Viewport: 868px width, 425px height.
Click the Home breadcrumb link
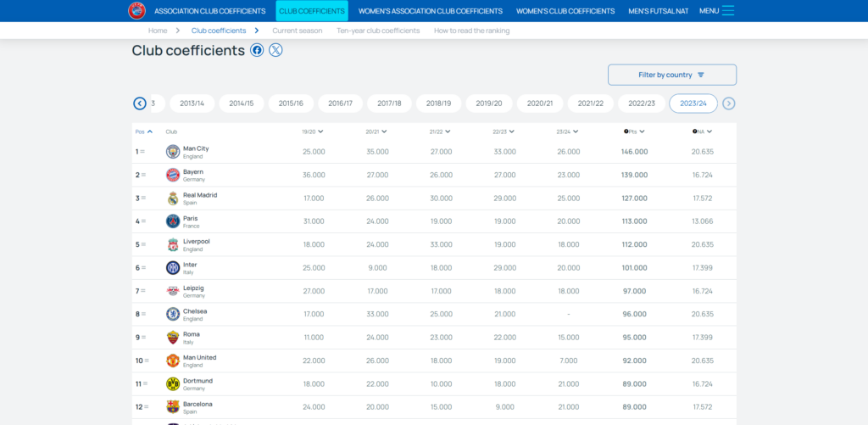tap(158, 31)
